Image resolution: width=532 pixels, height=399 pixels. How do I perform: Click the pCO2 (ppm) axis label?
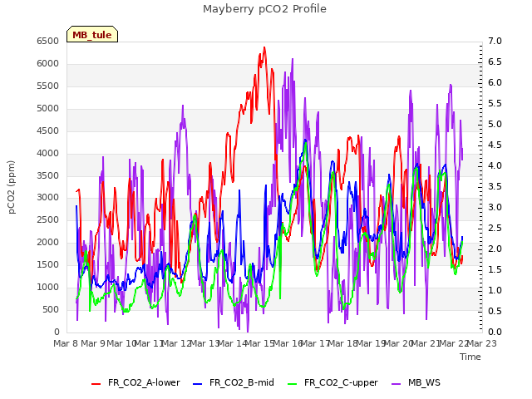coord(12,187)
